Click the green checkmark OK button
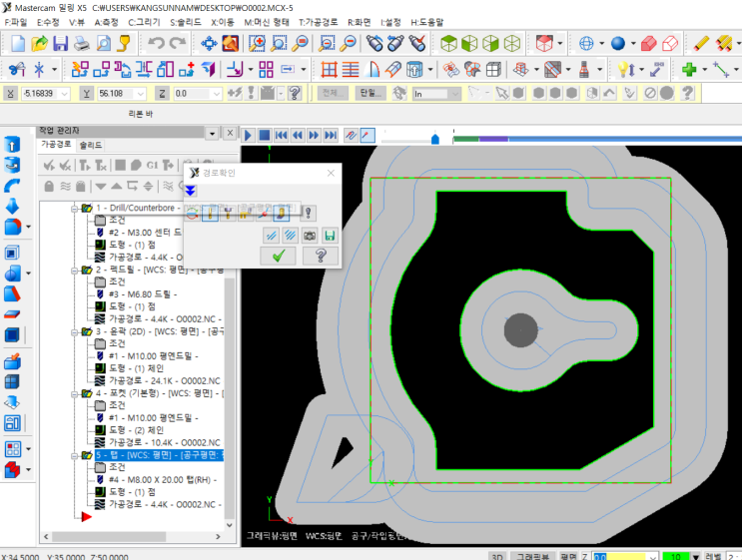742x560 pixels. [278, 257]
